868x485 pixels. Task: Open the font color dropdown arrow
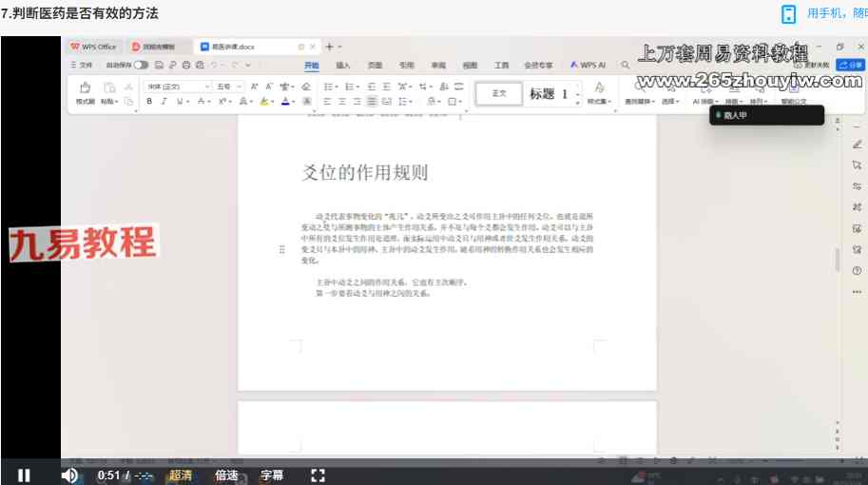point(295,102)
